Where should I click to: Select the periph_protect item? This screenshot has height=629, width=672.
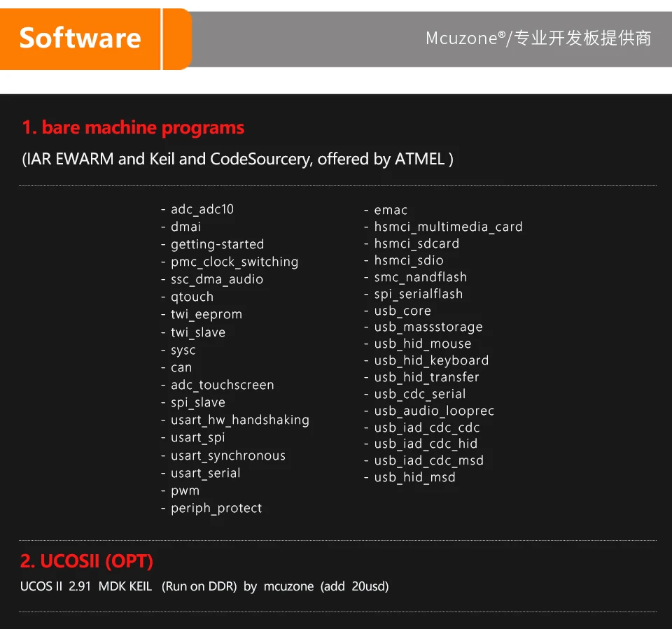pyautogui.click(x=216, y=508)
